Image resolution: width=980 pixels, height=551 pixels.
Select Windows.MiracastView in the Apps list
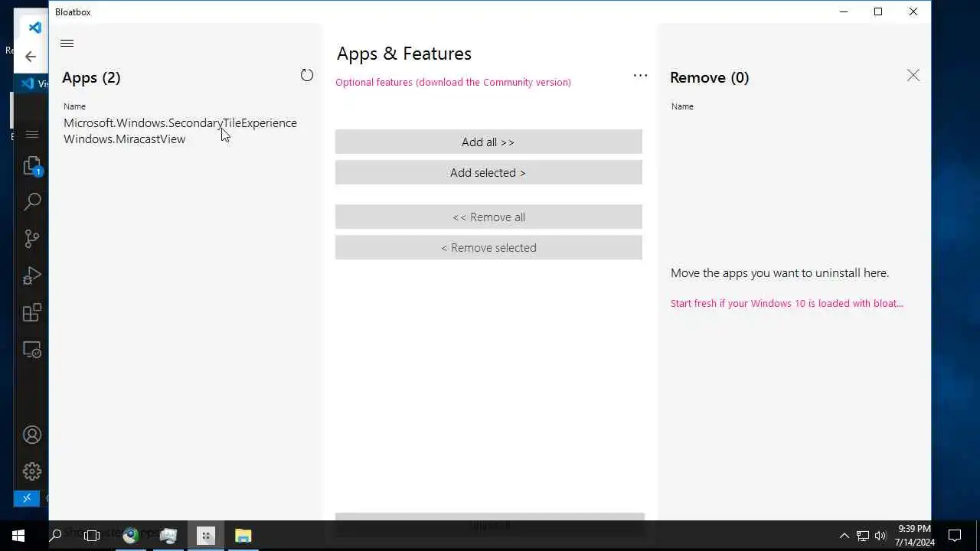tap(124, 139)
